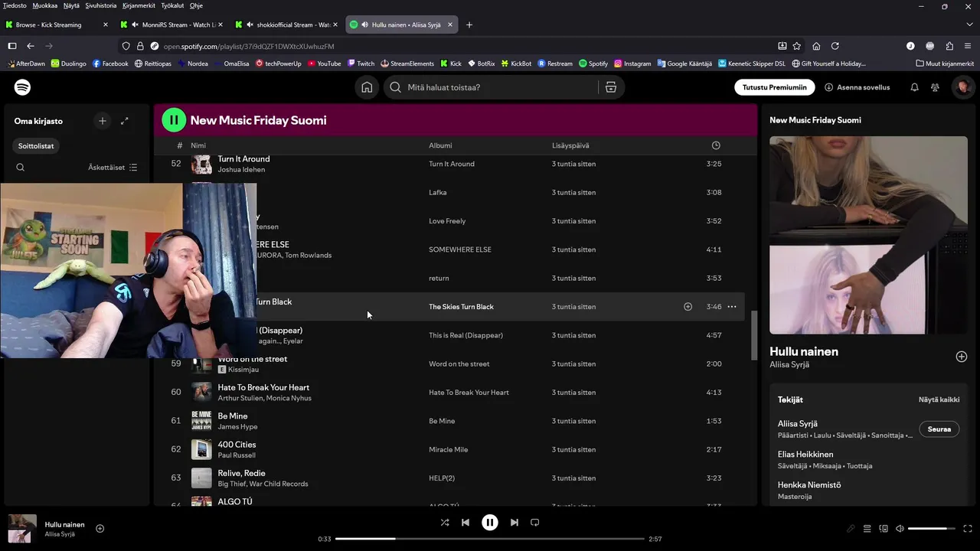Switch to shokkiofficial Stream tab

[x=287, y=24]
